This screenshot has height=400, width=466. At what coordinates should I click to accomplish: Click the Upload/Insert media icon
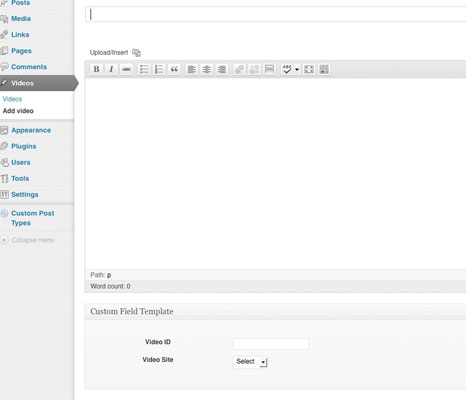136,53
